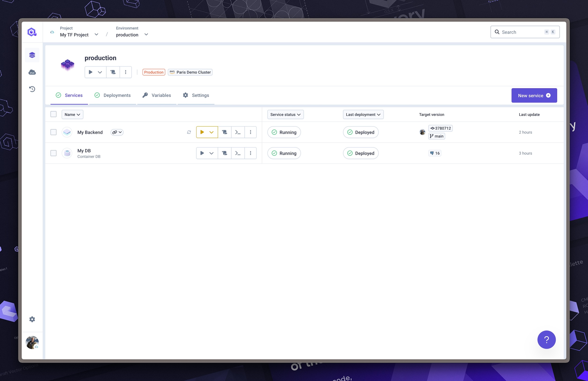Viewport: 588px width, 381px height.
Task: Expand the Last deployment dropdown filter
Action: click(x=363, y=114)
